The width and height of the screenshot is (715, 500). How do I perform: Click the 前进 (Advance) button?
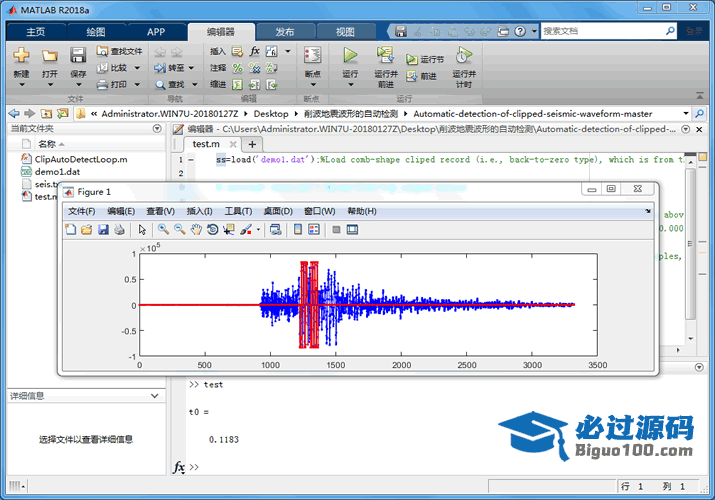tap(422, 76)
